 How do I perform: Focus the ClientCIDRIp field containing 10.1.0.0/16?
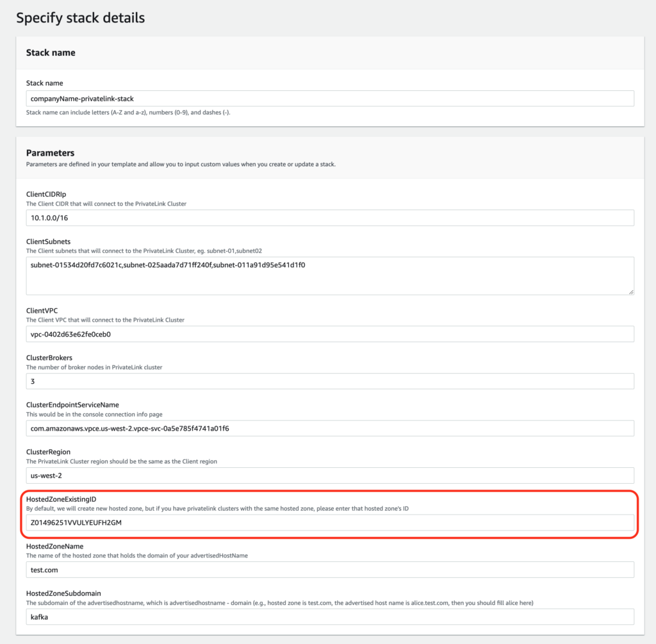coord(330,218)
